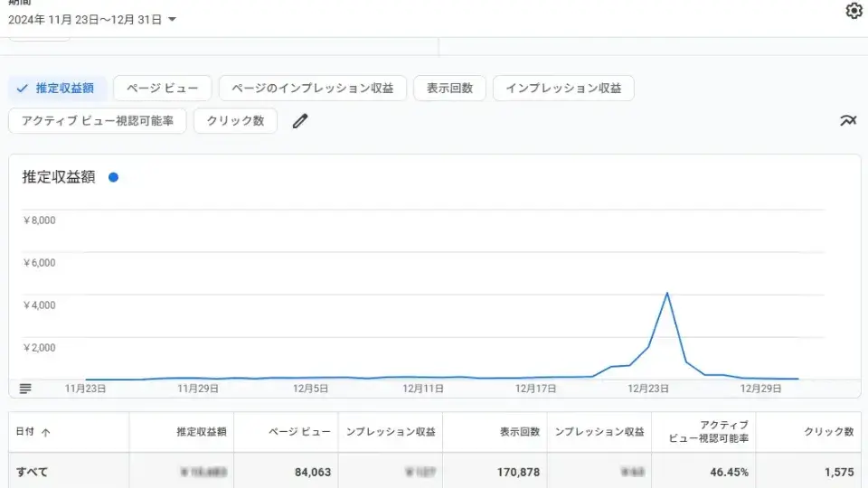Toggle the chart trend comparison icon
Screen dimensions: 868x488
(848, 120)
